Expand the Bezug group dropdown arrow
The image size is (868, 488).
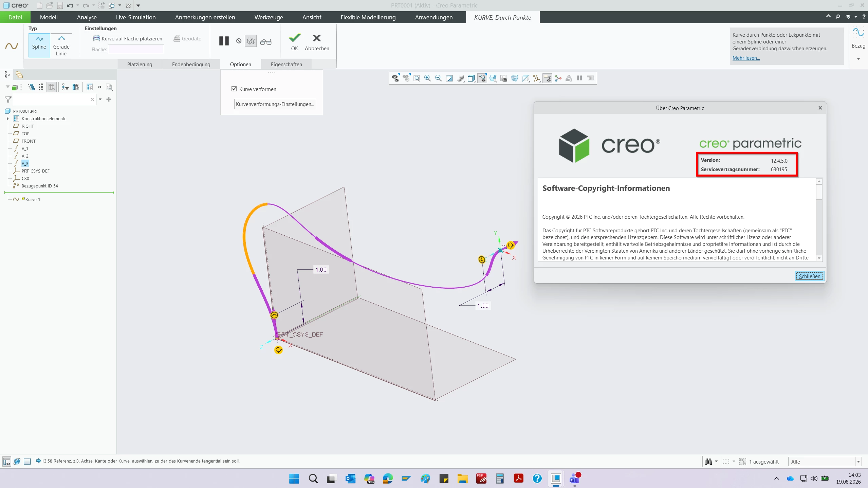pyautogui.click(x=858, y=59)
